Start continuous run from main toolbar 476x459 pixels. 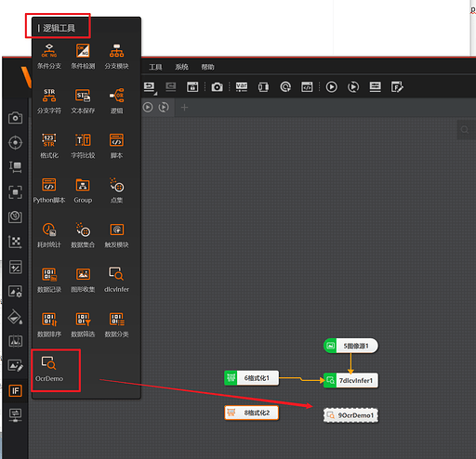tap(353, 87)
